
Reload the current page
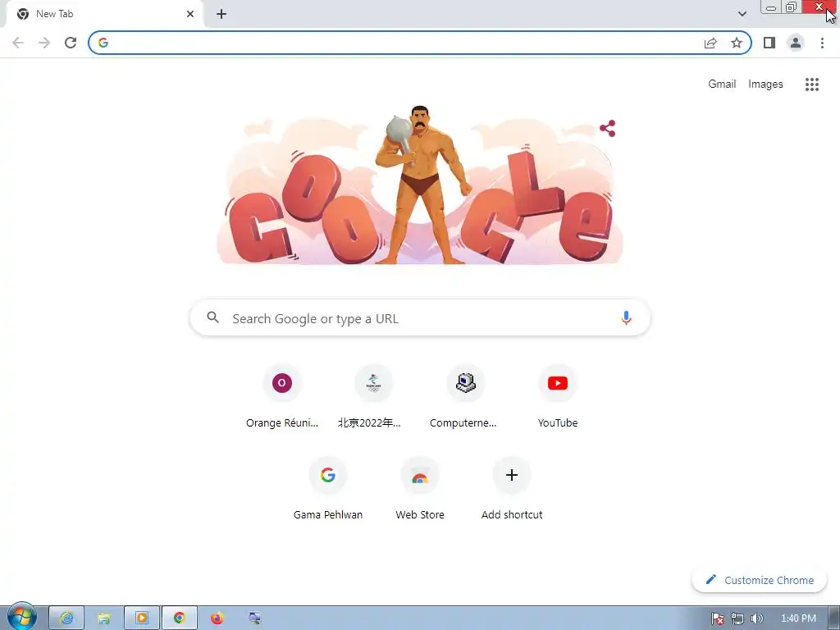(71, 43)
